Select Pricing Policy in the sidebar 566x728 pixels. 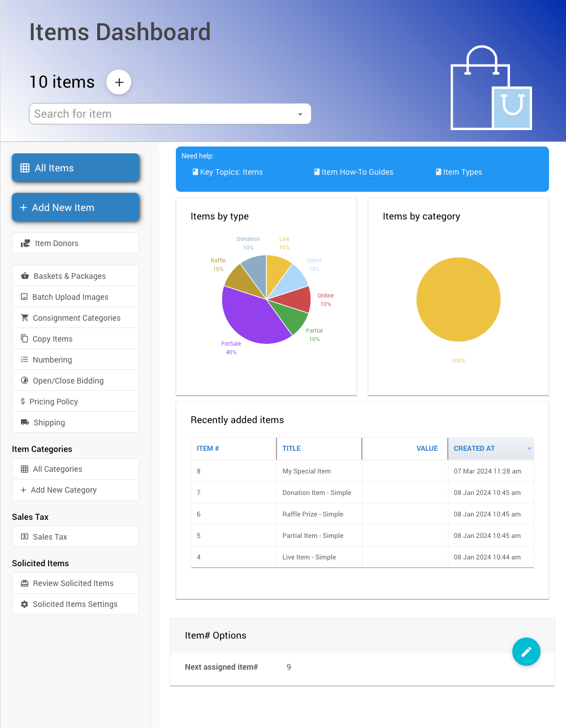(x=75, y=402)
